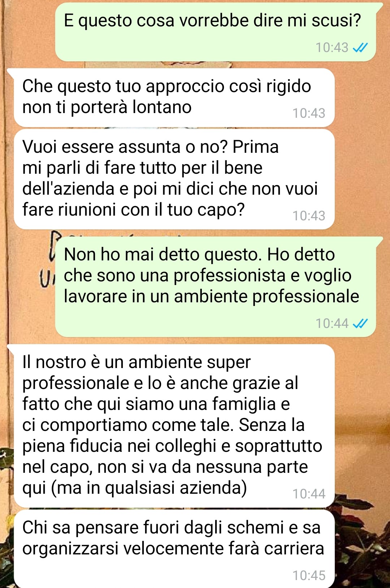390x588 pixels.
Task: Tap the 10:45 timestamp on the last message
Action: [x=309, y=575]
